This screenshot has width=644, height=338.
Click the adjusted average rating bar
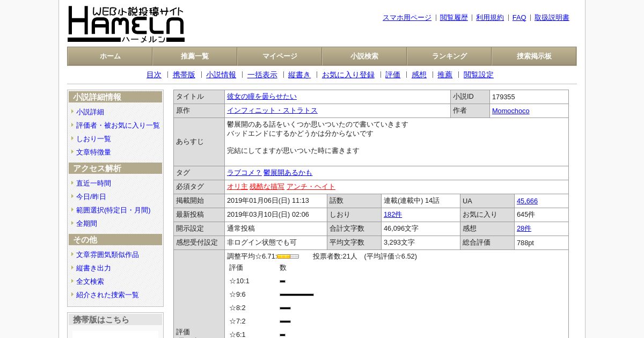click(x=288, y=256)
